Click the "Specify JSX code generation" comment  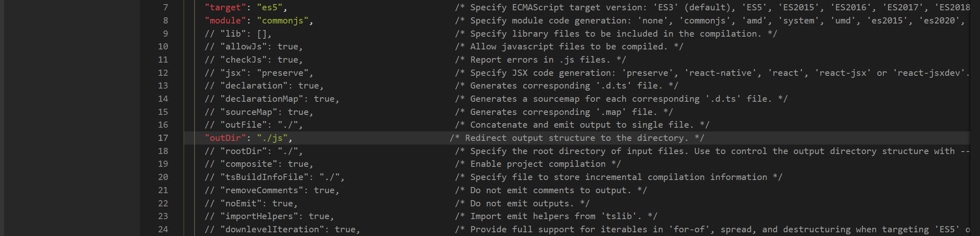point(712,73)
